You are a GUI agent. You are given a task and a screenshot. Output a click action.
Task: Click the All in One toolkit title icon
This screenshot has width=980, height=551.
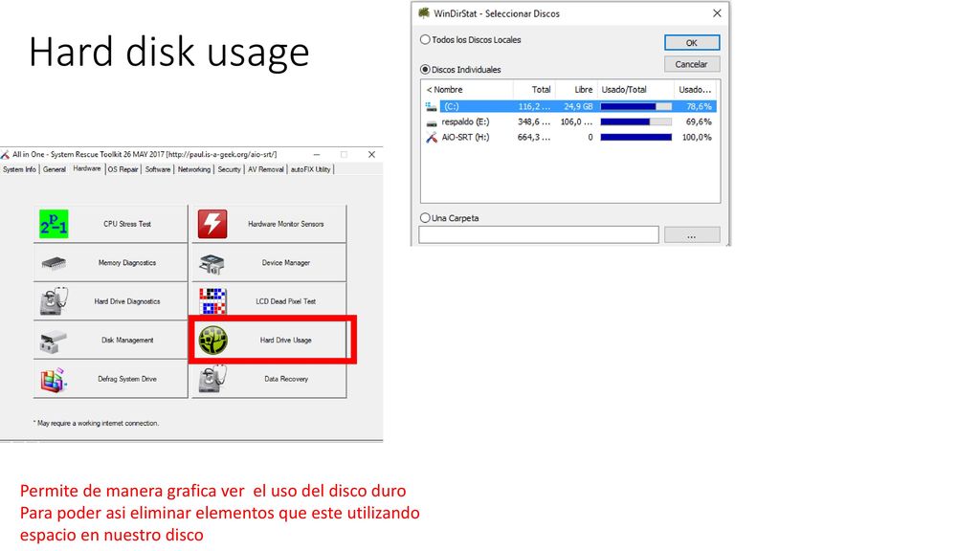click(x=5, y=154)
